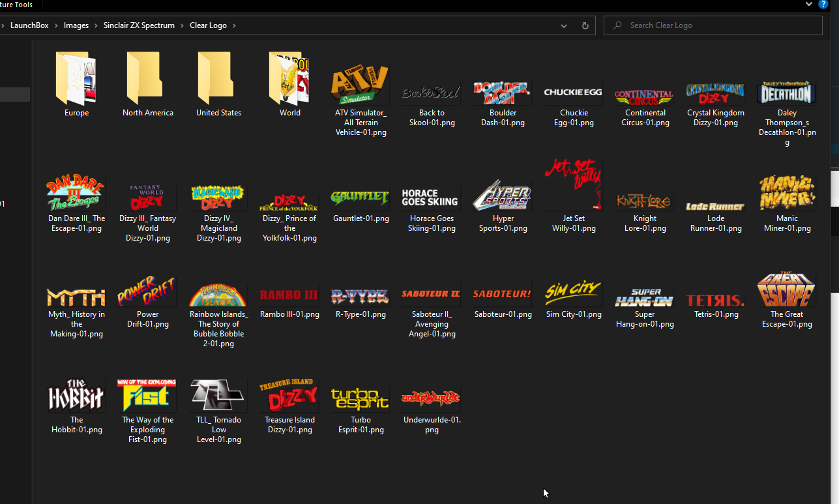This screenshot has width=839, height=504.
Task: Select Boulder Dash-01.png image
Action: pyautogui.click(x=503, y=103)
